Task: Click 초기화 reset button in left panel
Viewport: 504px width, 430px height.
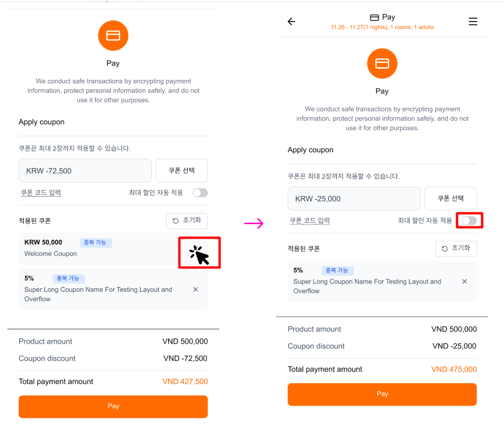Action: (x=187, y=221)
